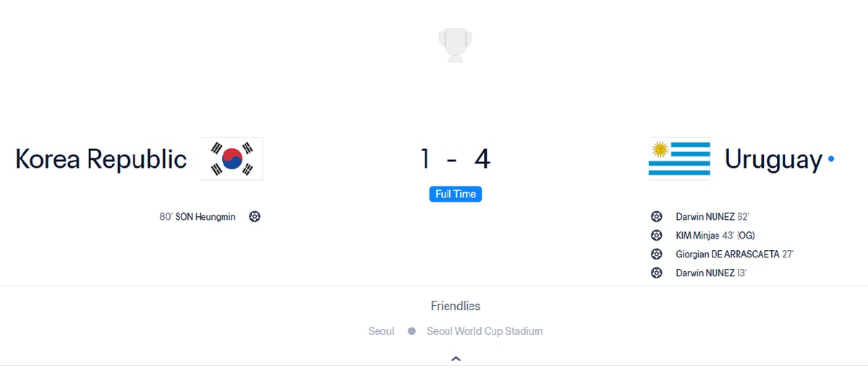Screen dimensions: 868x368
Task: Click the Full Time status badge
Action: click(455, 194)
